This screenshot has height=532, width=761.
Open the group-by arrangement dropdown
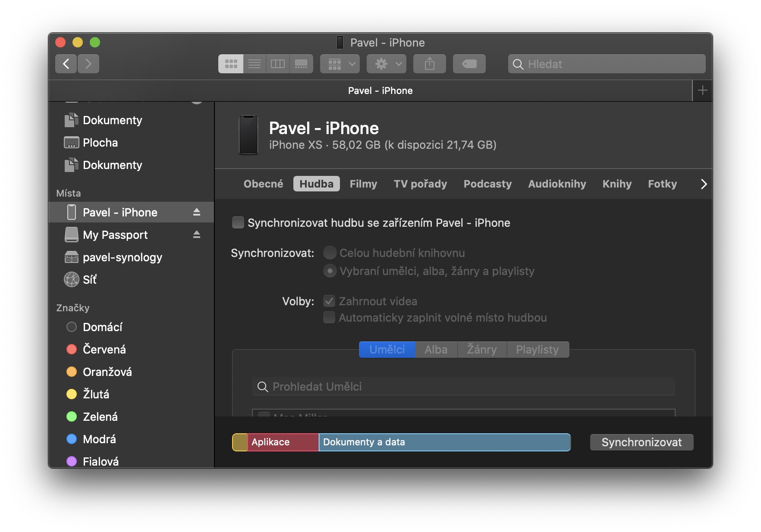click(340, 64)
